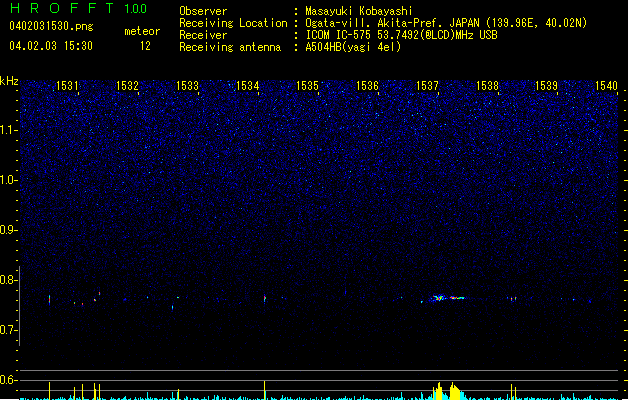Click the 0.6 frequency axis label
629x400 pixels.
[9, 380]
